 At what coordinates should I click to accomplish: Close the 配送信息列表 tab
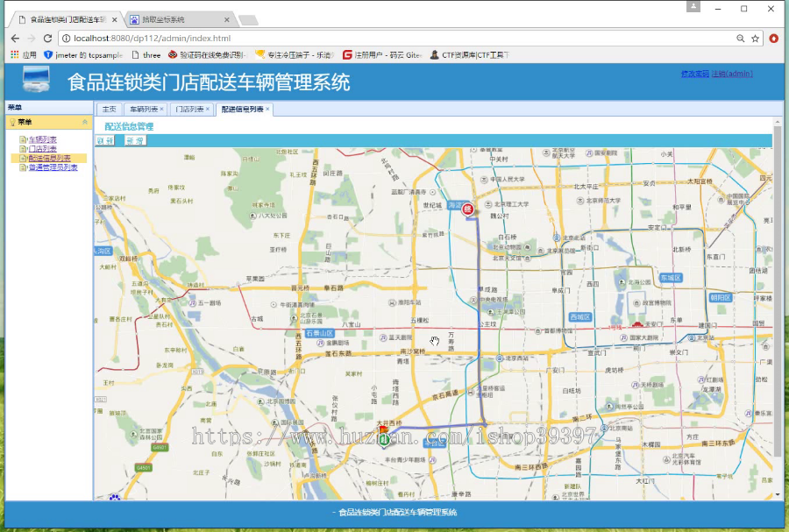click(x=267, y=109)
